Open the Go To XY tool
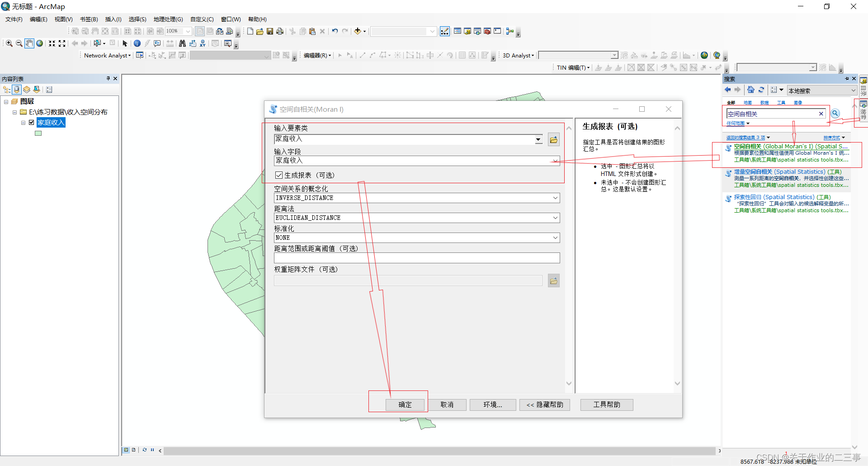Image resolution: width=868 pixels, height=466 pixels. 203,43
